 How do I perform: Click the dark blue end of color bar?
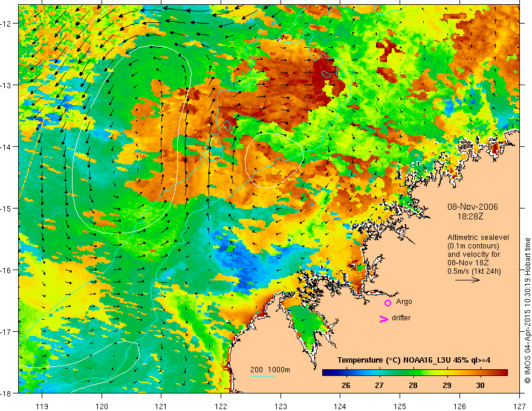pos(328,373)
